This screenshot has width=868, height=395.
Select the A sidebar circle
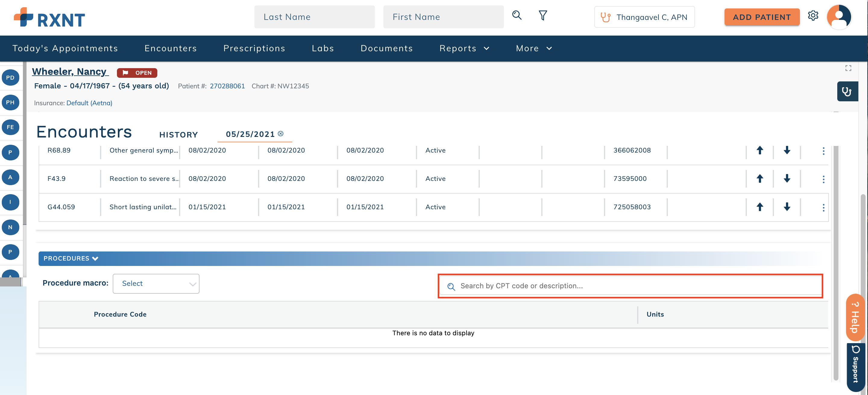coord(11,177)
